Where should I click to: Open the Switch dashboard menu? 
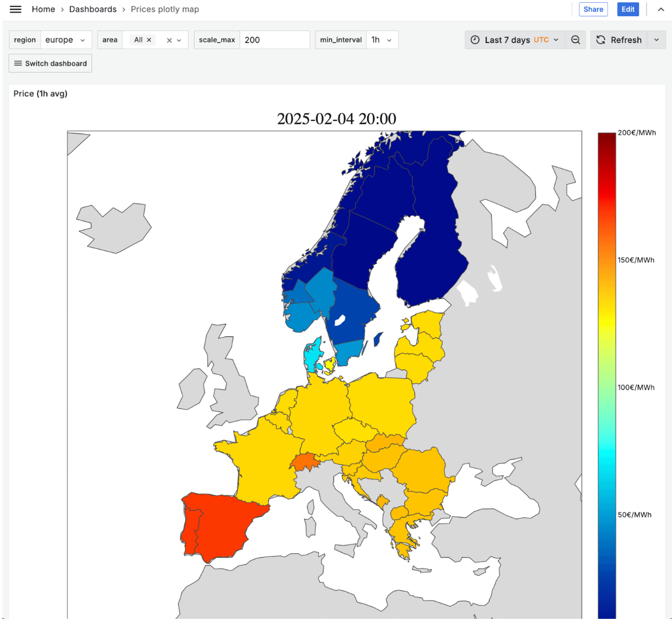tap(50, 63)
